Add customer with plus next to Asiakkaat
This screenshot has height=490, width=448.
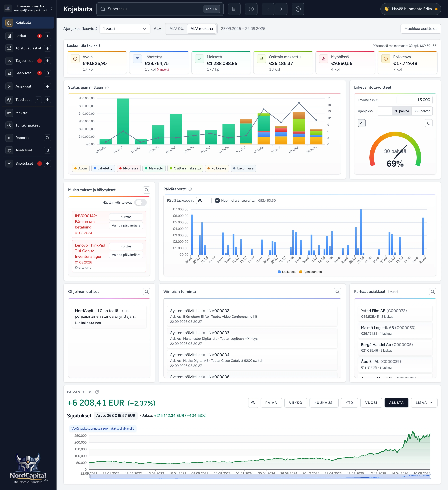click(47, 86)
